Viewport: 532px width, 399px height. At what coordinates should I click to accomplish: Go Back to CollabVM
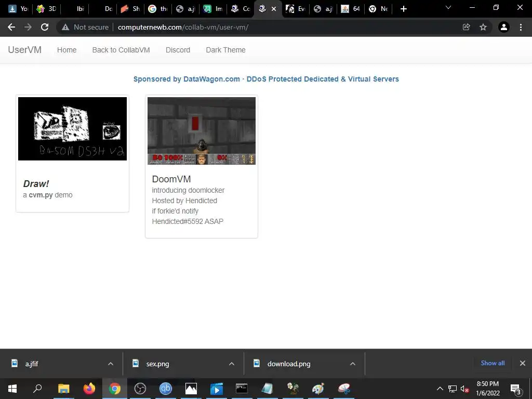click(x=121, y=50)
